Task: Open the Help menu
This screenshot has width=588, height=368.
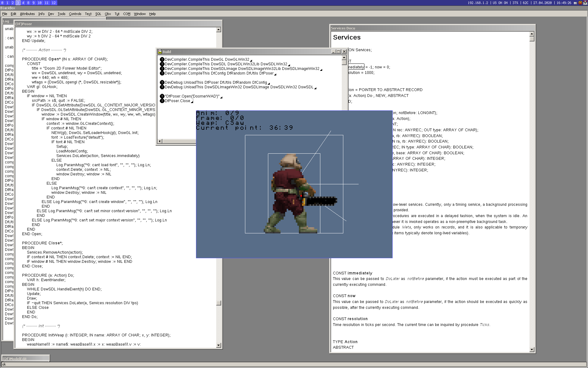Action: [x=152, y=14]
